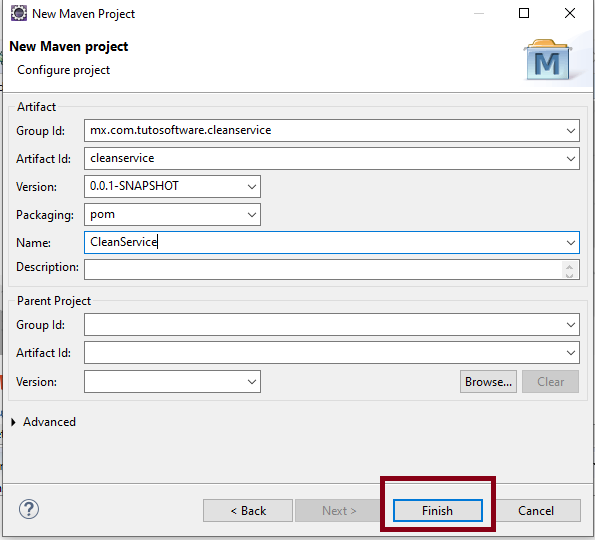Open the Packaging pom dropdown
The image size is (601, 540).
[251, 214]
